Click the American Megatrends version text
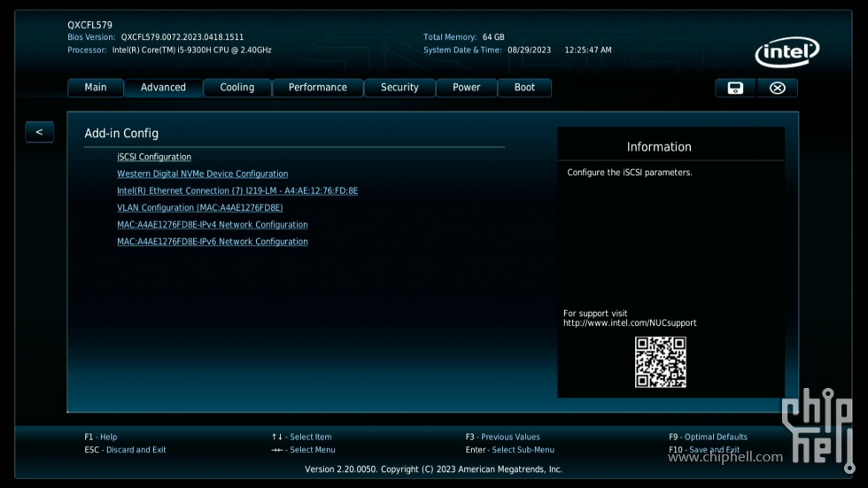 (433, 469)
